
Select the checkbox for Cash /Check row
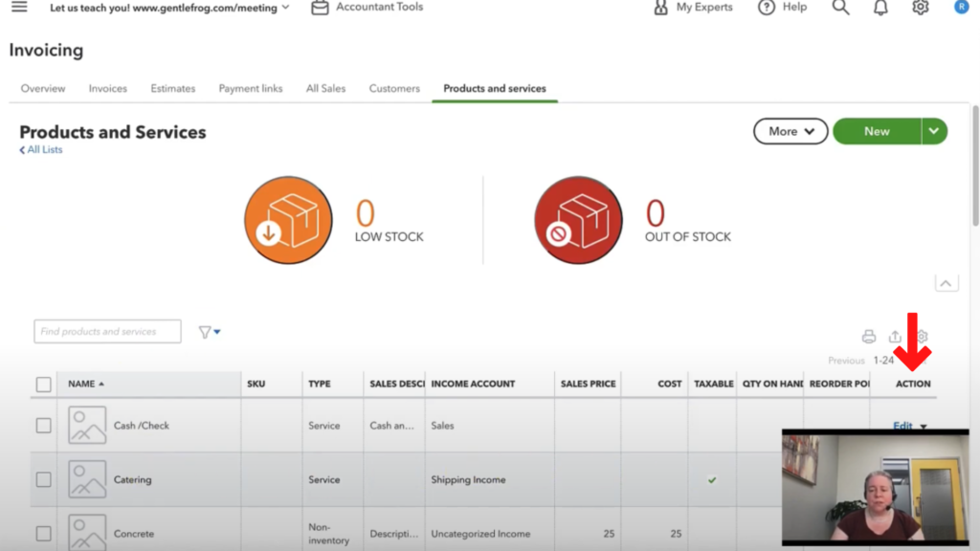pyautogui.click(x=43, y=425)
